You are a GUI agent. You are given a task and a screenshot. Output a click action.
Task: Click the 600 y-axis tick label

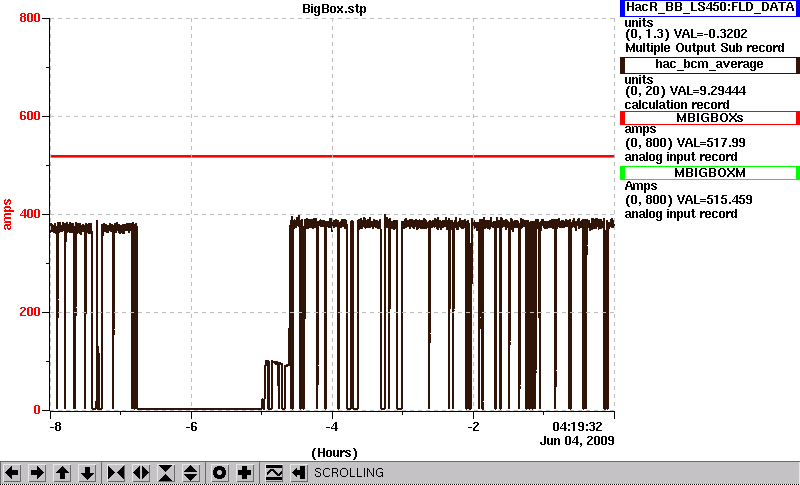30,116
